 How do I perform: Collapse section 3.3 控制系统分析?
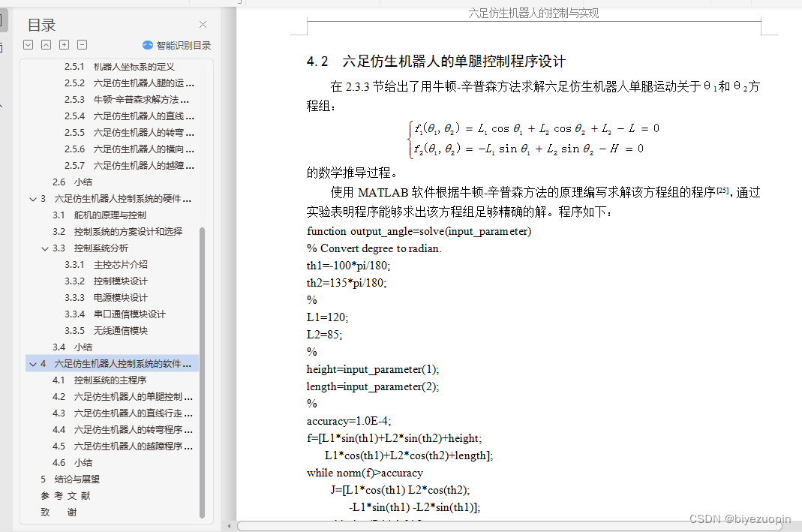44,248
